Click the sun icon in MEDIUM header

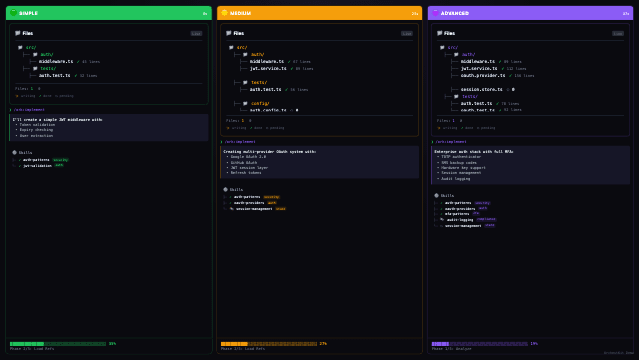click(224, 13)
